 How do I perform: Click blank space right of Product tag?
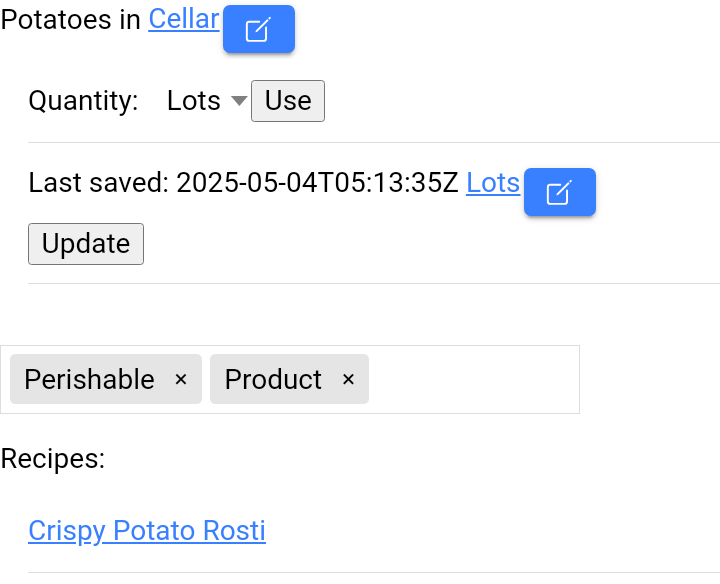(473, 379)
